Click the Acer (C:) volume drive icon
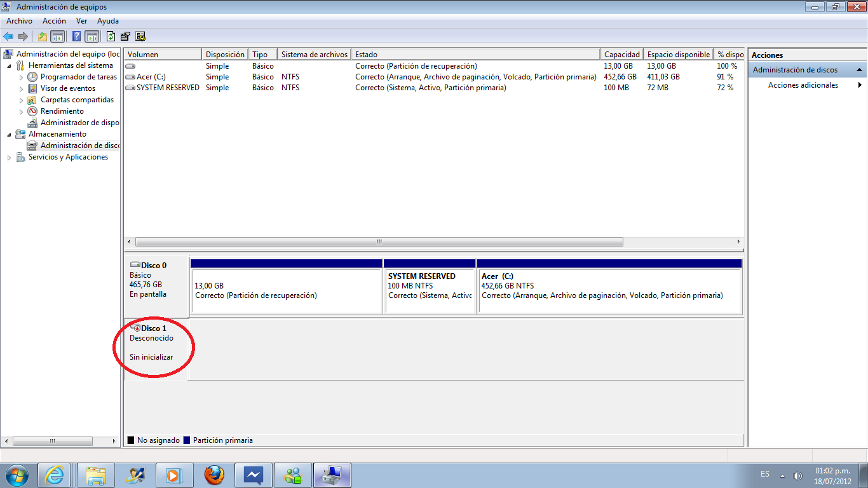 [130, 77]
